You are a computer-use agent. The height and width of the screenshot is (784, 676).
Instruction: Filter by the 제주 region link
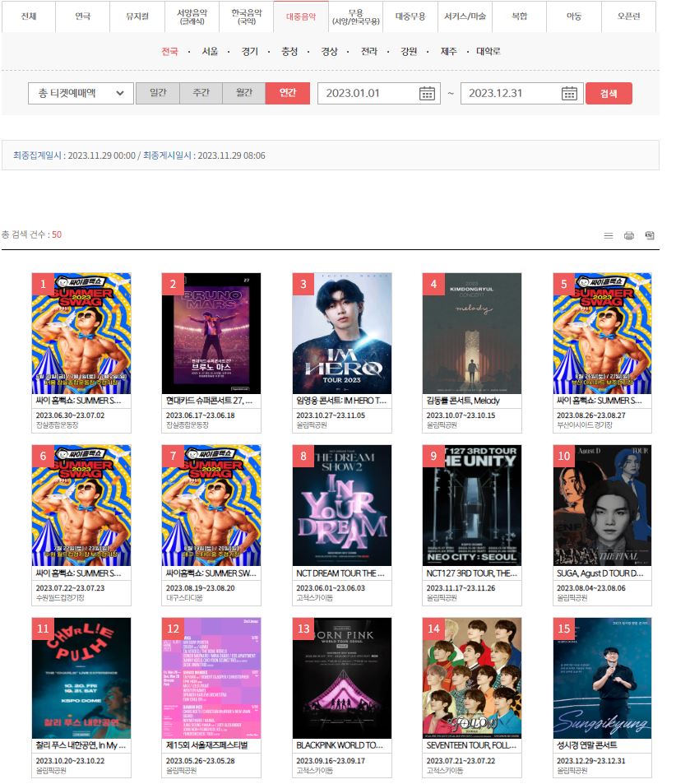448,51
